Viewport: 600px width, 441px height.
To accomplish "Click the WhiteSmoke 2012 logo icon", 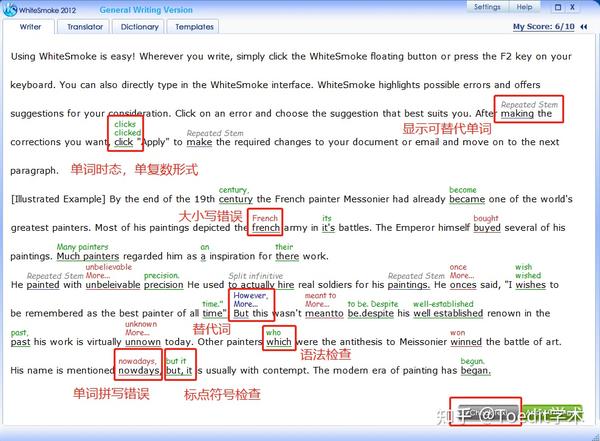I will coord(10,10).
